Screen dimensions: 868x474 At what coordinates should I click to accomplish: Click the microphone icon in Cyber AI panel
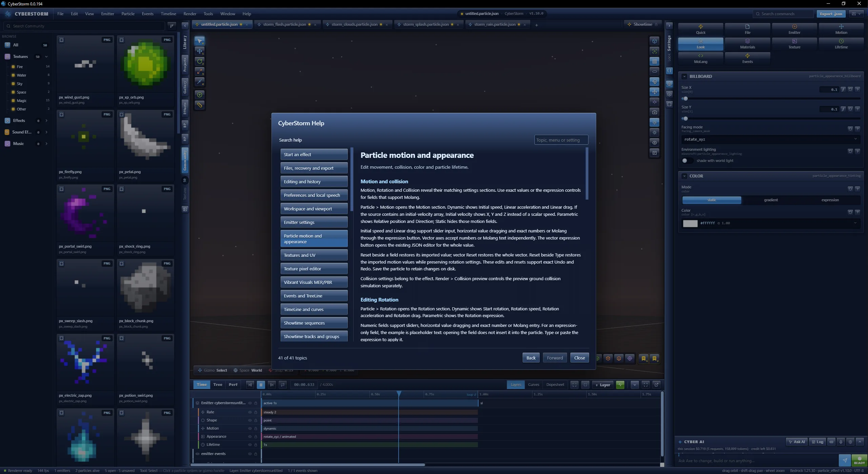click(841, 442)
